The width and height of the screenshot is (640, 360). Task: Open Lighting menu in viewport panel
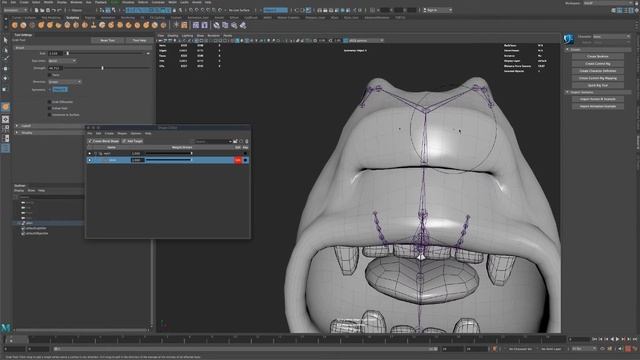187,36
